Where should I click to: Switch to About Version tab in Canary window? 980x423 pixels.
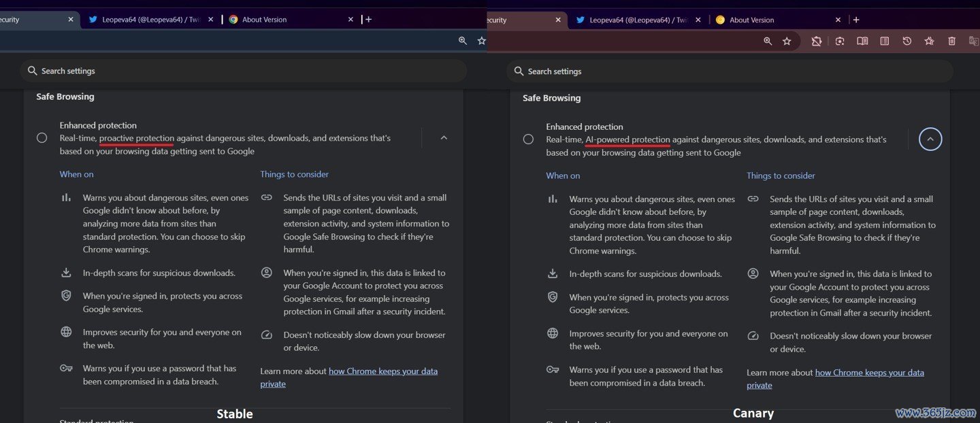(779, 20)
